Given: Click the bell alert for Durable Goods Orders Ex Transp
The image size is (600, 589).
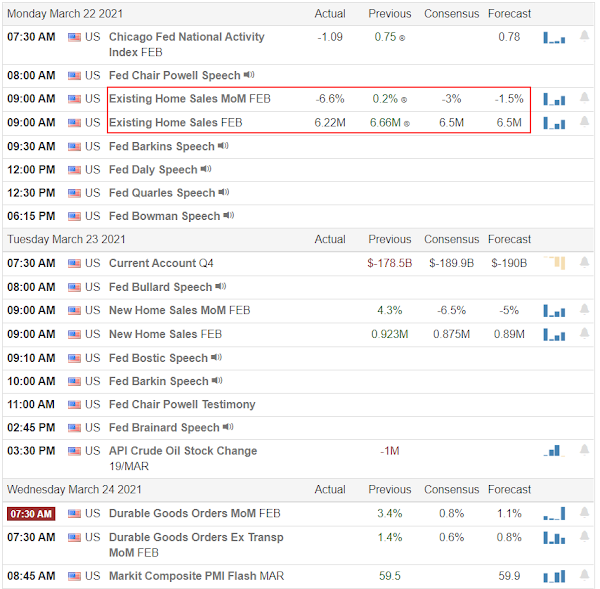Looking at the screenshot, I should pos(584,537).
